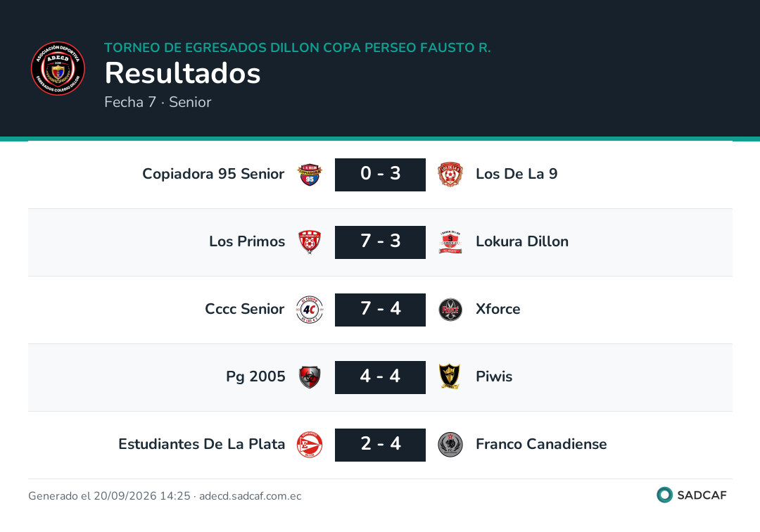
Task: Select the 4 - 4 draw score
Action: pyautogui.click(x=381, y=377)
